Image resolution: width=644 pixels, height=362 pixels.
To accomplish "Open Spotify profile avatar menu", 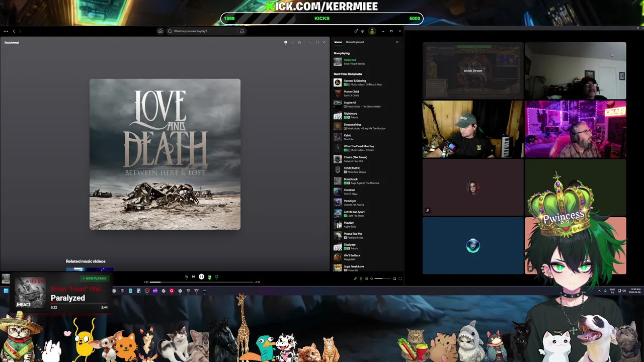I will pos(372,31).
